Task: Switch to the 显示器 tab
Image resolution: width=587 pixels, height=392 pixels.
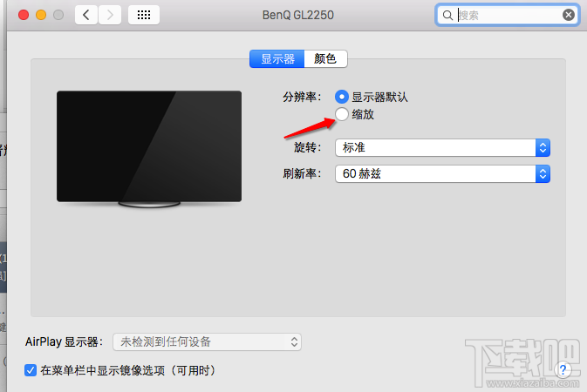Action: point(277,58)
